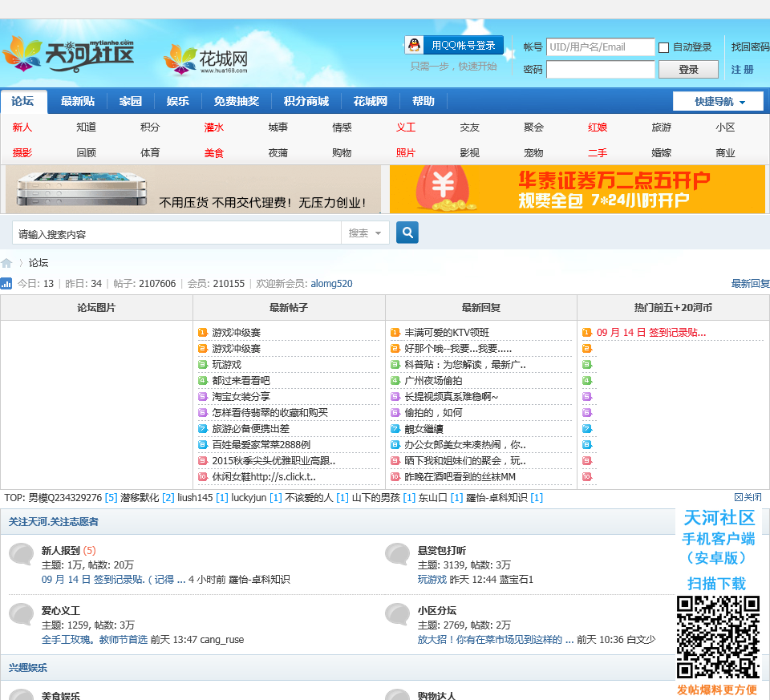The height and width of the screenshot is (700, 770).
Task: Open the 花城网 navigation tab
Action: pos(371,101)
